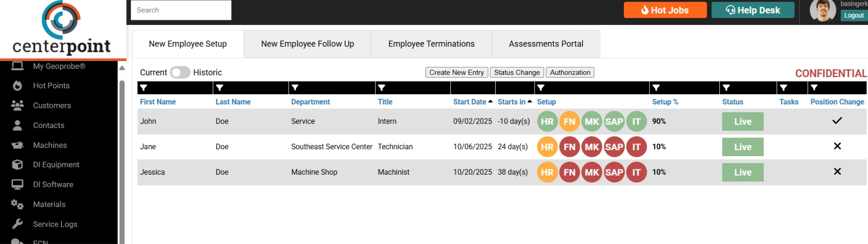This screenshot has width=868, height=244.
Task: Click Jane's HR setup badge
Action: click(x=547, y=147)
